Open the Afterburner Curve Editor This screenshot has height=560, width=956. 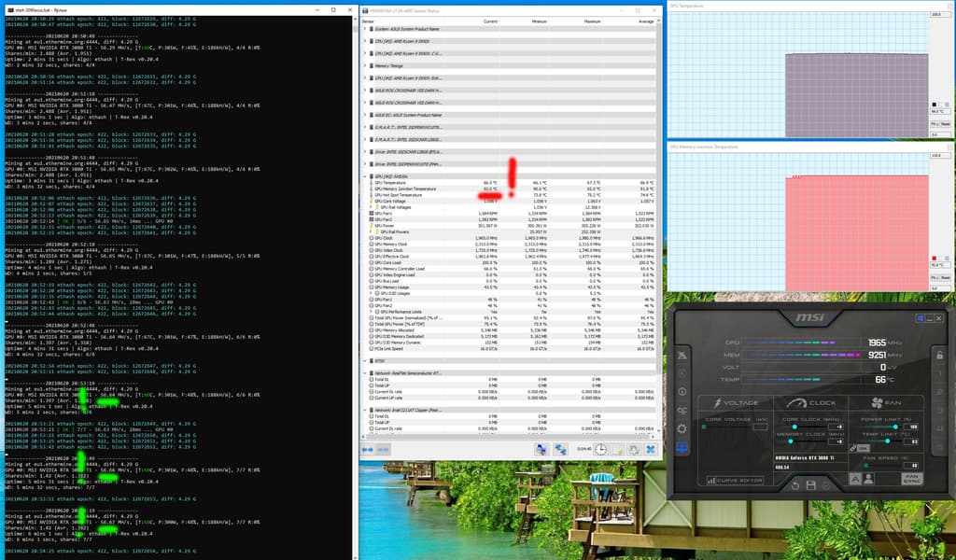click(737, 481)
